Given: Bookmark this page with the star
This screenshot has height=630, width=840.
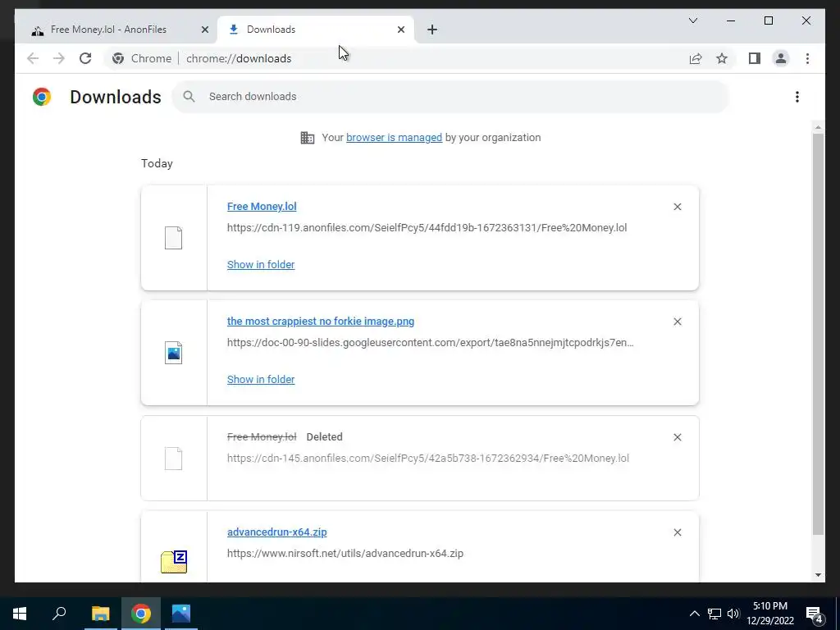Looking at the screenshot, I should coord(722,58).
